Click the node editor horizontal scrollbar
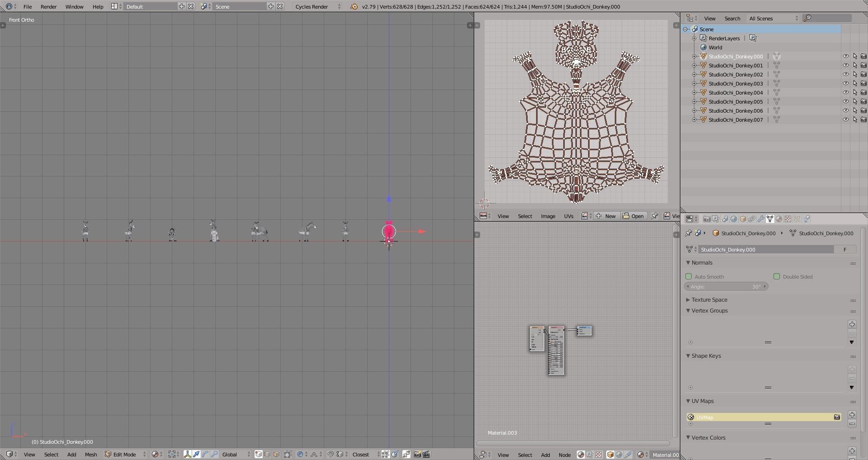This screenshot has height=460, width=868. (573, 443)
